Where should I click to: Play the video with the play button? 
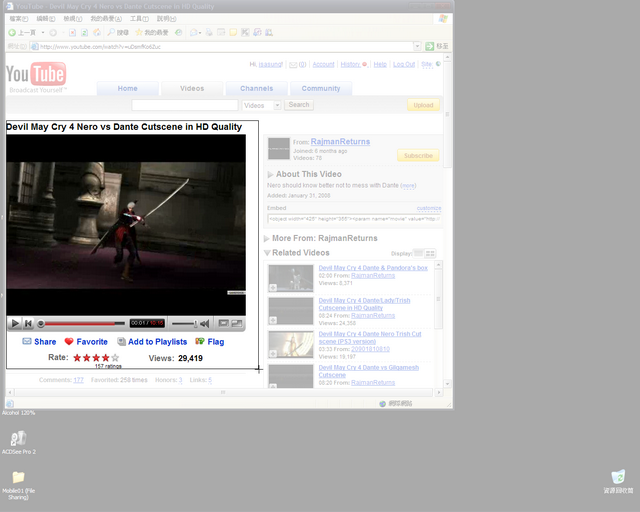15,324
